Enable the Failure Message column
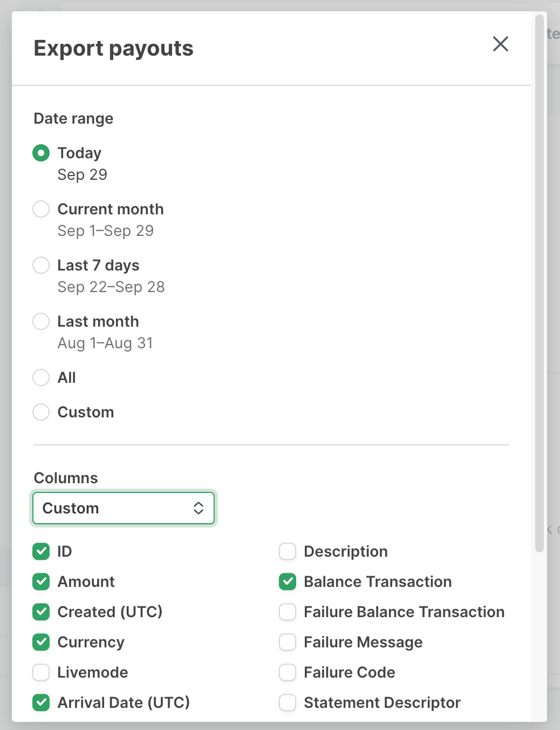 [288, 642]
